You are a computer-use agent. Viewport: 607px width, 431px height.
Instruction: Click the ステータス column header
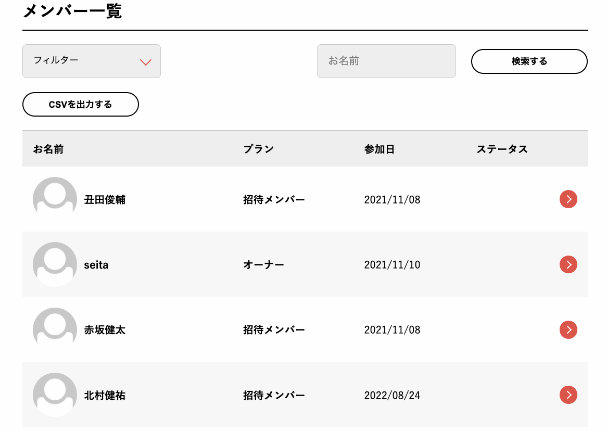[502, 149]
